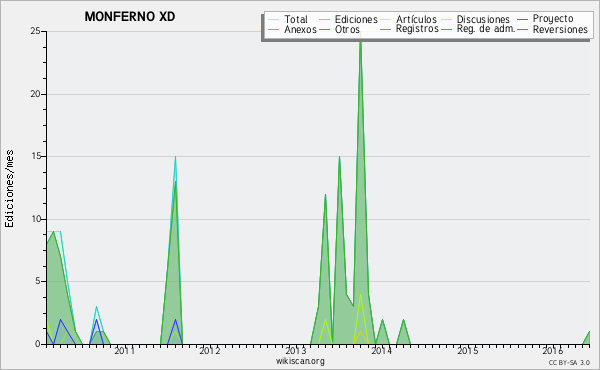
Task: Click the 25 y-axis value
Action: tap(35, 31)
